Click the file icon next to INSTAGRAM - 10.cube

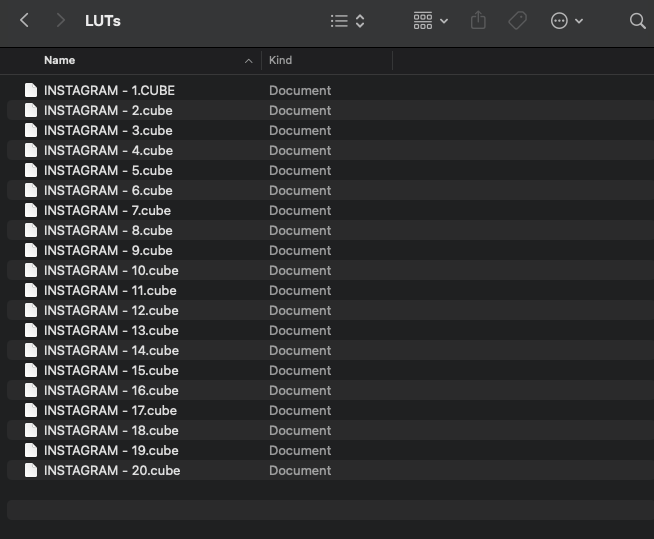pyautogui.click(x=31, y=270)
